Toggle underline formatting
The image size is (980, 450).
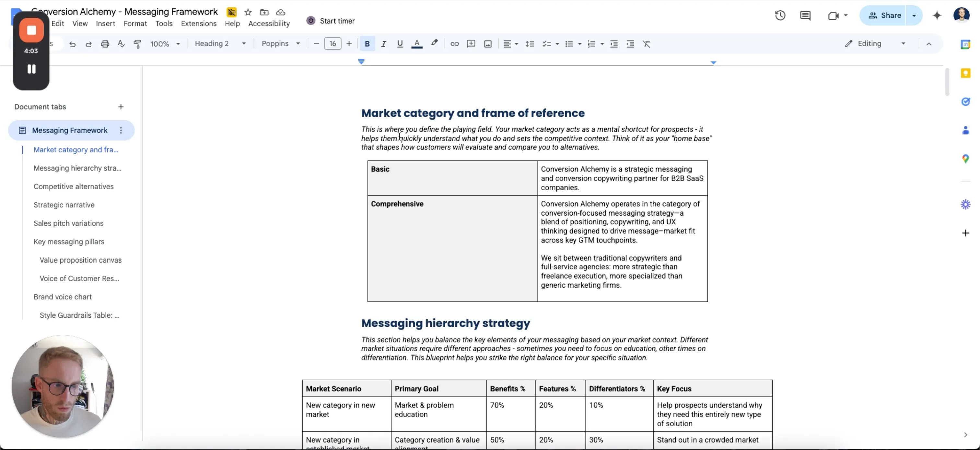[x=400, y=44]
